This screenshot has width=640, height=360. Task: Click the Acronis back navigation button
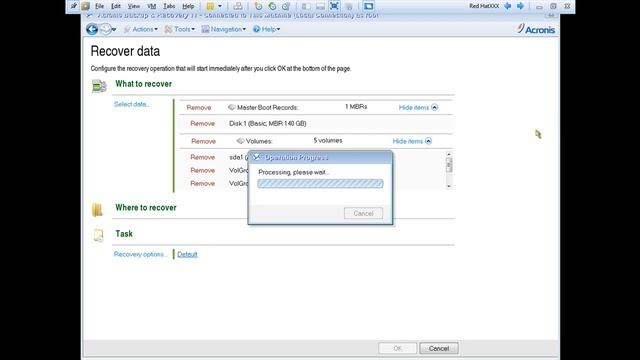92,29
